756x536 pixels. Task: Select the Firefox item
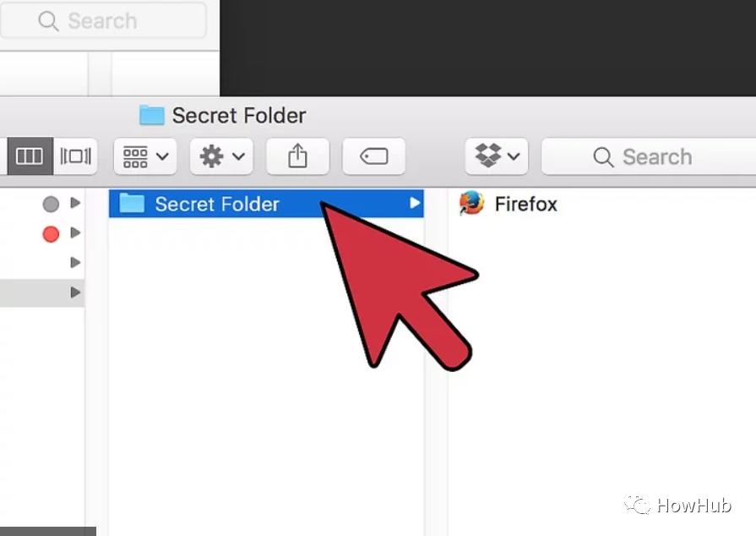point(509,204)
